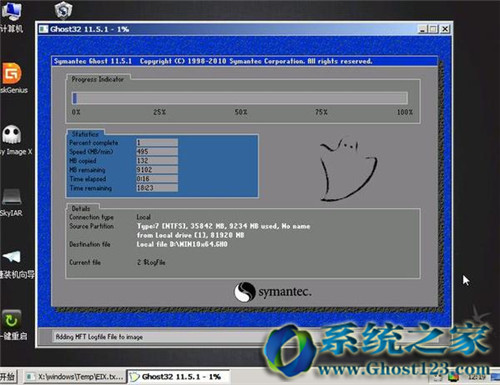Viewport: 500px width, 385px height.
Task: Click the Time remaining value field
Action: 157,188
